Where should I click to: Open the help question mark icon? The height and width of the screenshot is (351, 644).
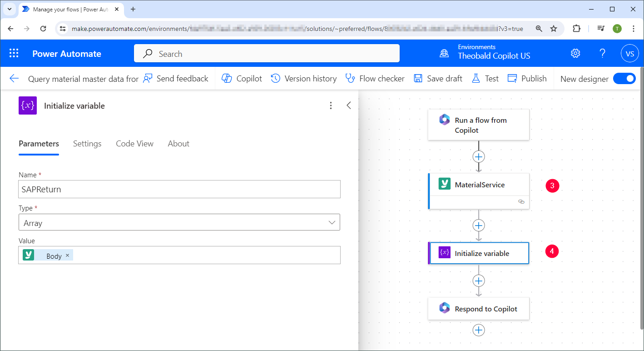(x=603, y=54)
